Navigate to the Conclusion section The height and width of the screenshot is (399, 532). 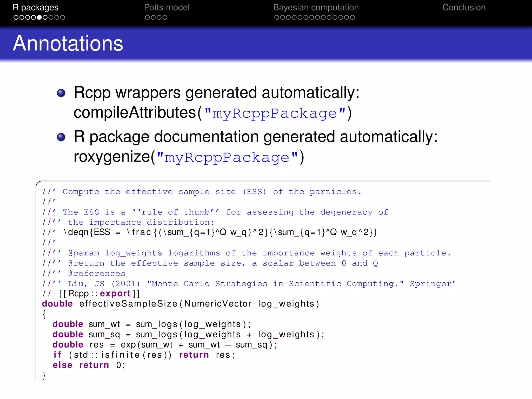(x=464, y=8)
